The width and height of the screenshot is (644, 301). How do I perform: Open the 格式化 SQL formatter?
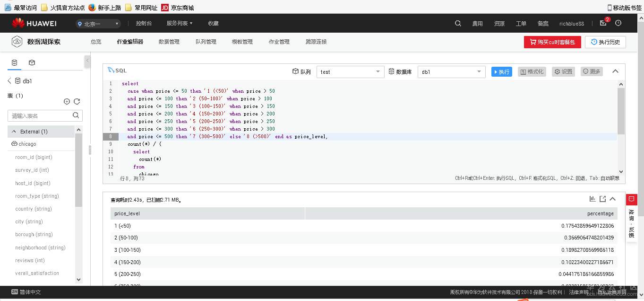pyautogui.click(x=532, y=71)
